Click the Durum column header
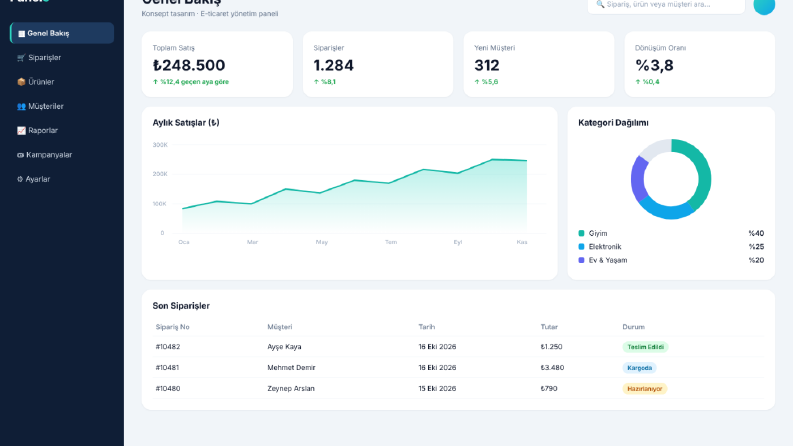Screen dimensions: 793x446 coord(633,327)
